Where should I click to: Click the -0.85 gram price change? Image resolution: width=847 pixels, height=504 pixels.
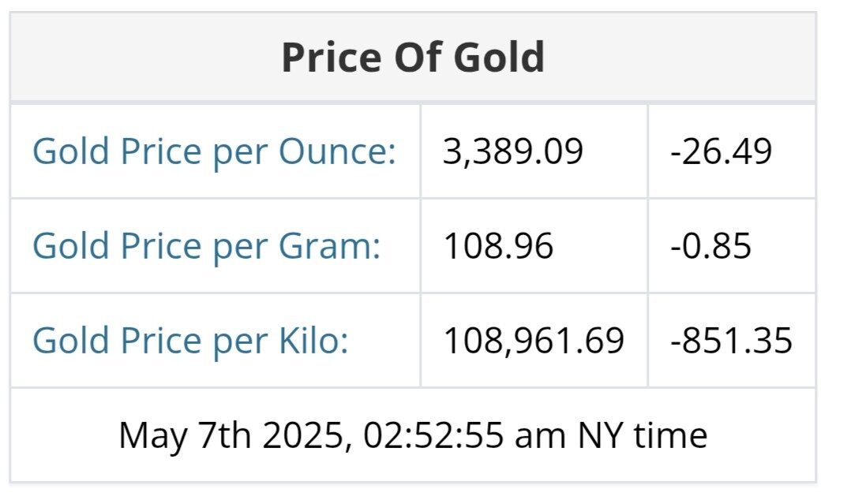(x=710, y=245)
